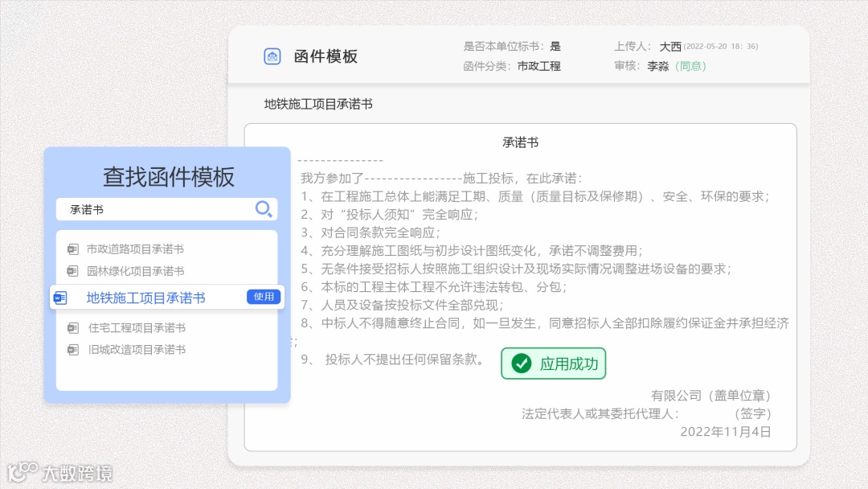Click the blue 使用 button

coord(264,297)
